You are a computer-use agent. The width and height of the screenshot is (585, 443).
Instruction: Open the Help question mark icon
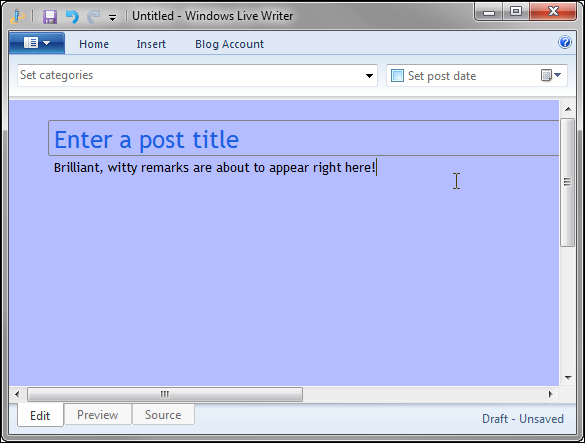coord(564,42)
